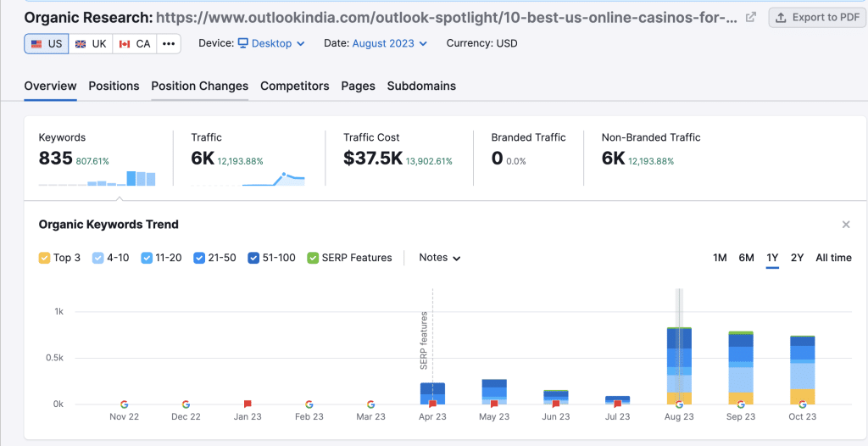Click the Apr 23 stacked bar
The height and width of the screenshot is (446, 868).
433,393
